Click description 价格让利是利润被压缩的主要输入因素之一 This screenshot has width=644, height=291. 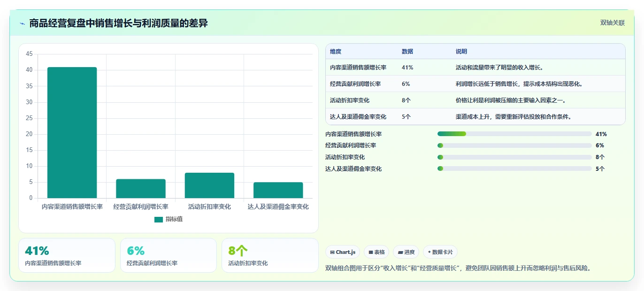point(511,100)
